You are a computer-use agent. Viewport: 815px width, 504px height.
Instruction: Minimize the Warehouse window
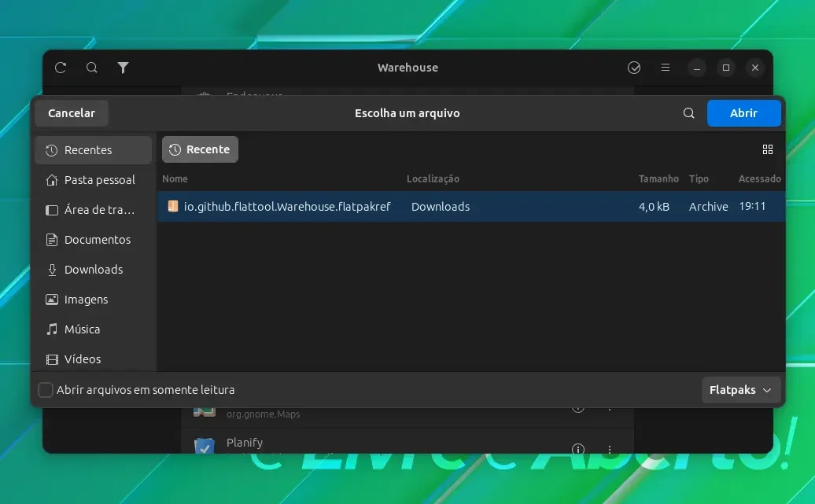(696, 68)
